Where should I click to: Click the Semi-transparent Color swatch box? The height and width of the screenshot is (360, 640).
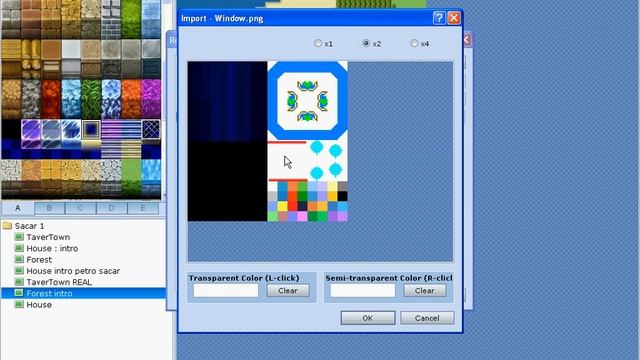(362, 291)
